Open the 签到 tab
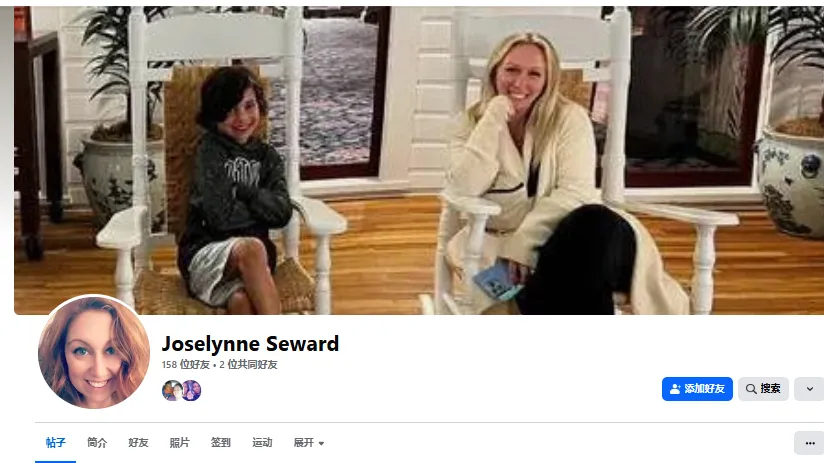The image size is (824, 463). click(221, 443)
